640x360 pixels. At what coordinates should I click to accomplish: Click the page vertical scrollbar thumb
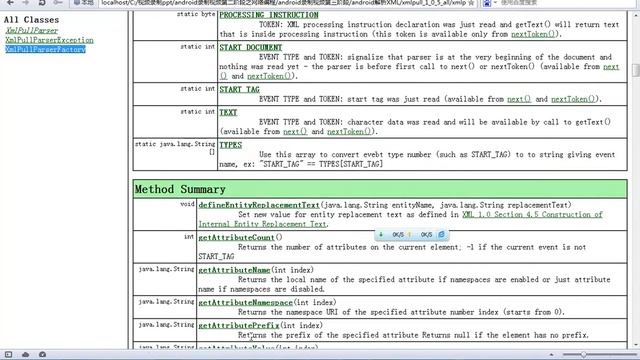point(636,69)
